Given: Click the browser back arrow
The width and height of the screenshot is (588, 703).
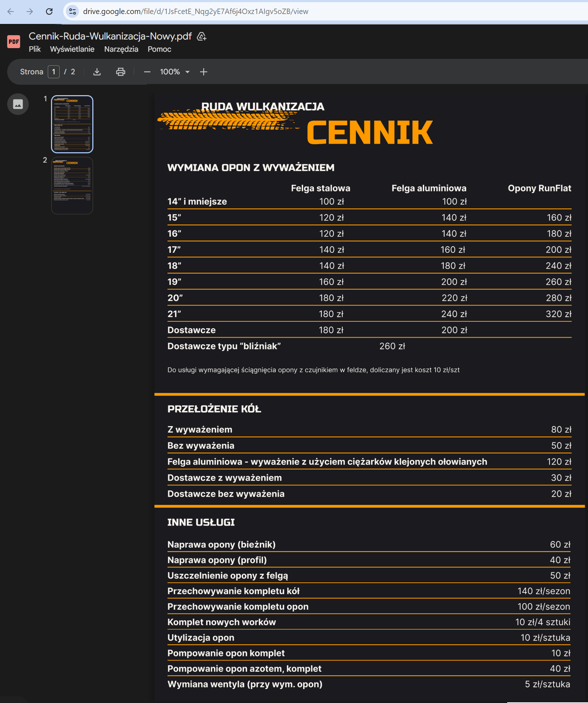Looking at the screenshot, I should 10,11.
